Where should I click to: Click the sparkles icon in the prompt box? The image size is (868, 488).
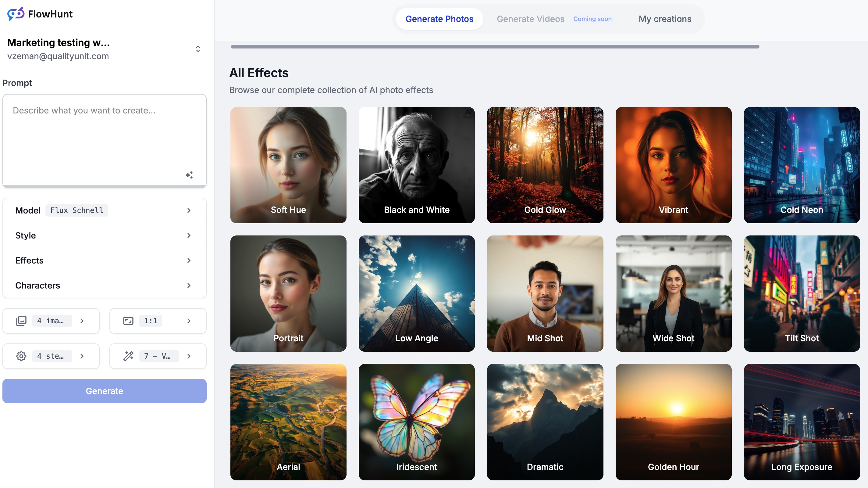189,175
